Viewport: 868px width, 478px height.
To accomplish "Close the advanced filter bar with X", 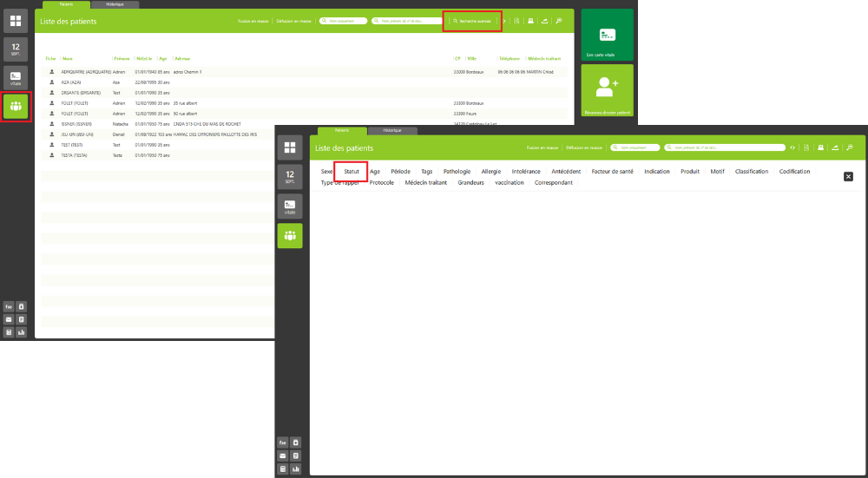I will pos(848,176).
